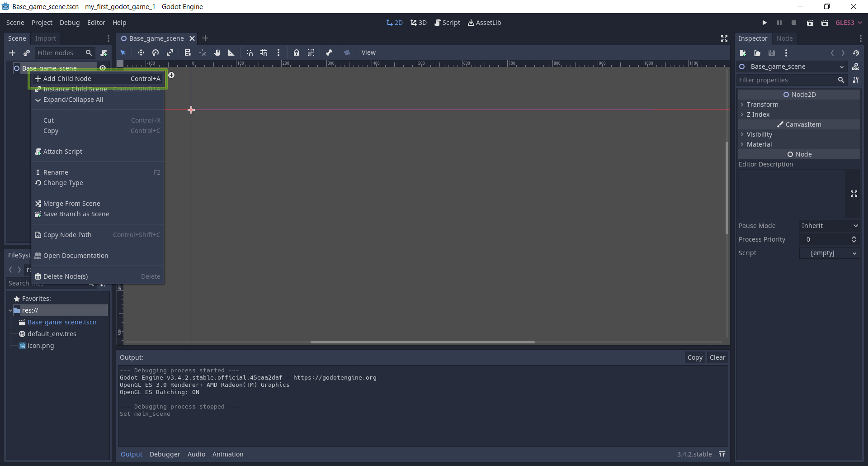
Task: Expand the Transform property section
Action: pyautogui.click(x=799, y=105)
